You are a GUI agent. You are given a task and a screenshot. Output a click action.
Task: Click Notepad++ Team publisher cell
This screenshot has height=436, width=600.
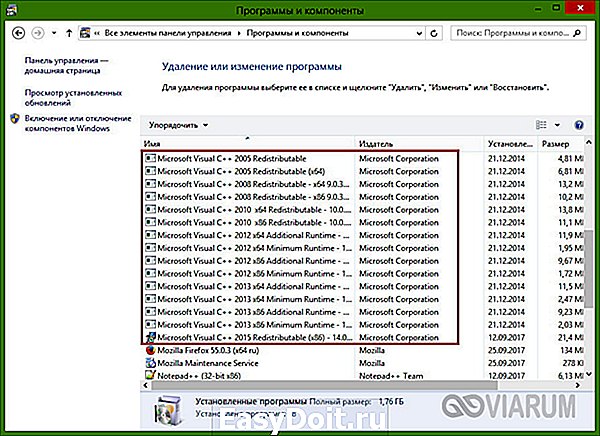tap(391, 376)
